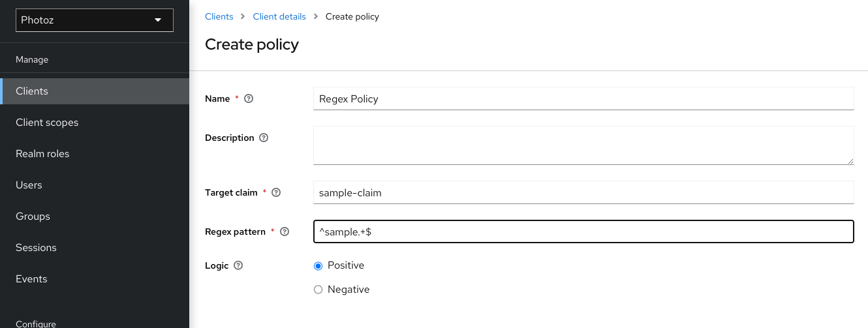Screen dimensions: 868x328
Task: Return to Client details breadcrumb
Action: (x=279, y=17)
